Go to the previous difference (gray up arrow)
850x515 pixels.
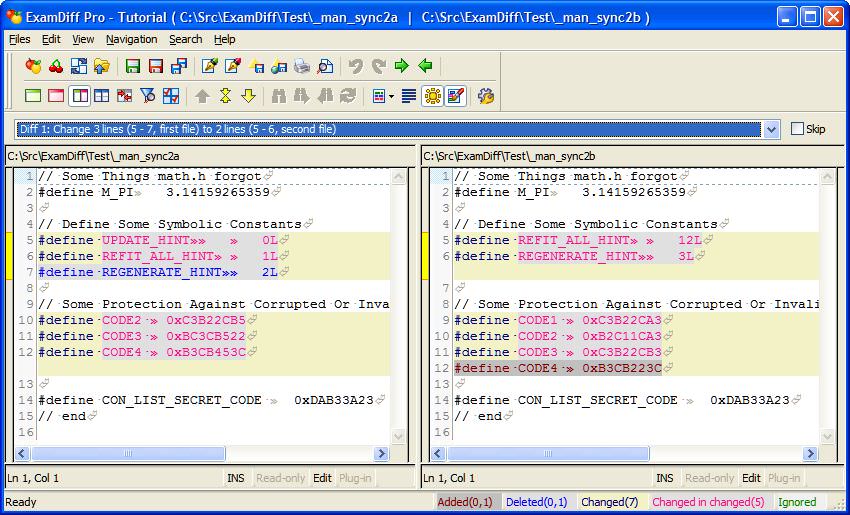coord(202,96)
